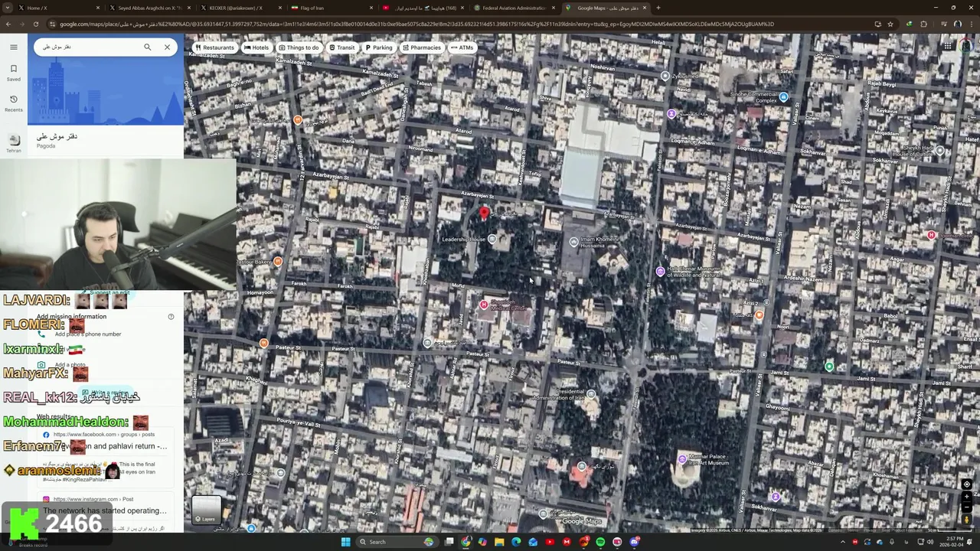Open the Recents sidebar icon

pyautogui.click(x=13, y=103)
